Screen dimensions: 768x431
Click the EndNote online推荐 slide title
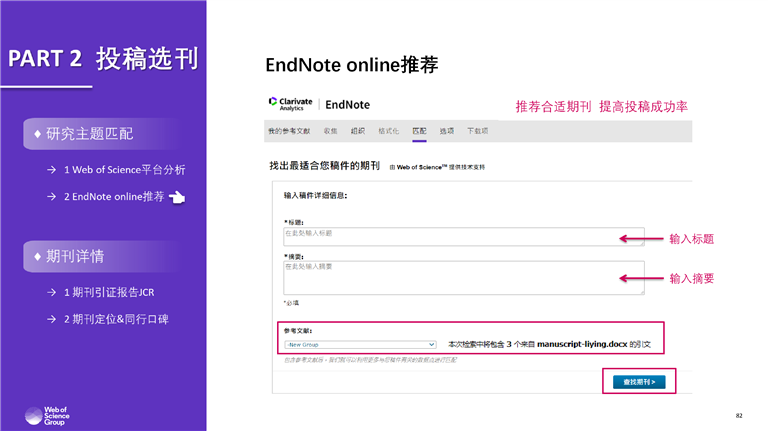352,65
